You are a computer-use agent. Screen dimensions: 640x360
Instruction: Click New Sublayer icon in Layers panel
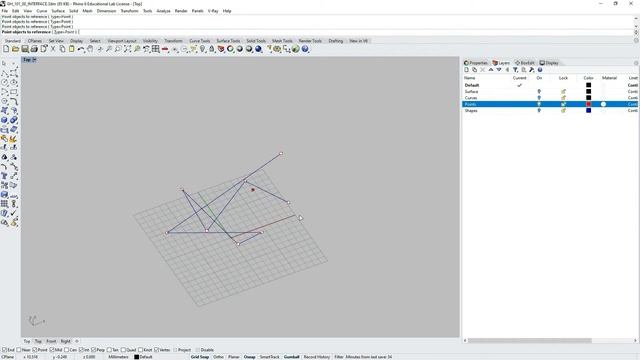474,70
